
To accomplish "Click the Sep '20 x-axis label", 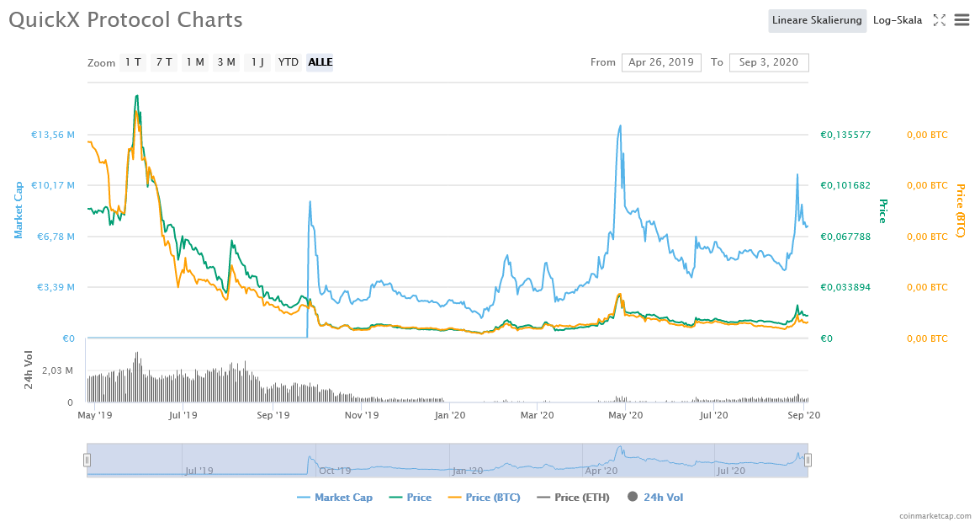I will click(803, 415).
